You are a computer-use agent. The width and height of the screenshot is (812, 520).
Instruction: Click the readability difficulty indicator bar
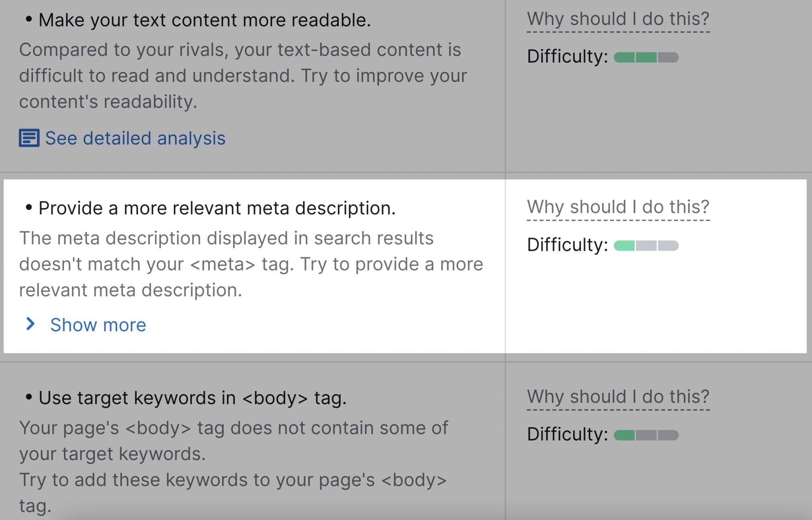click(646, 57)
